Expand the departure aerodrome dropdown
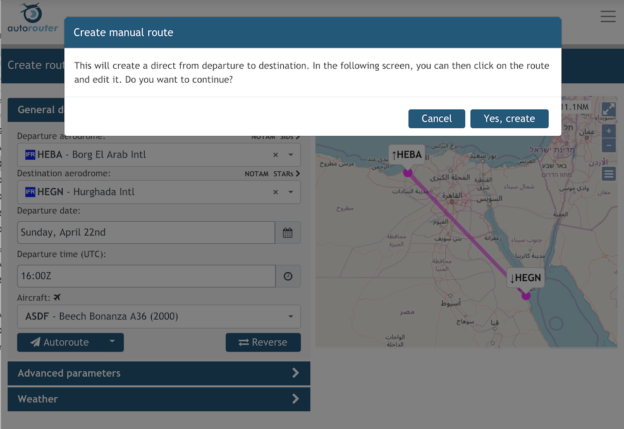 coord(291,155)
